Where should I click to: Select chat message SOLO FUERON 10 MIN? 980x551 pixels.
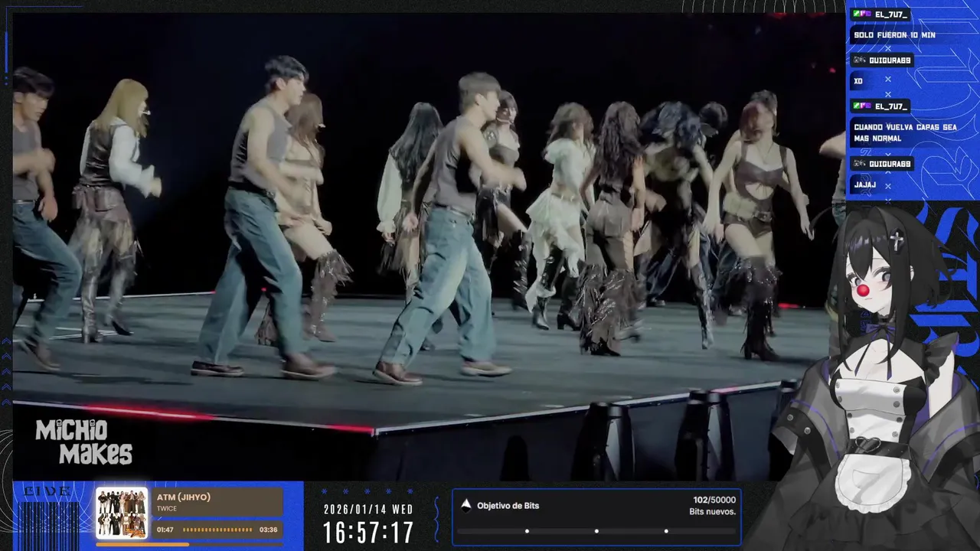pyautogui.click(x=894, y=35)
